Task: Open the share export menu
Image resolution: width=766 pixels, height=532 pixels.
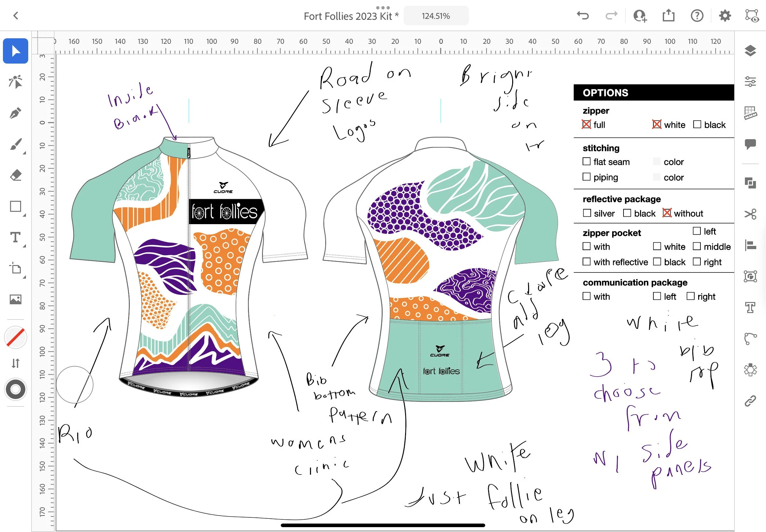Action: (668, 16)
